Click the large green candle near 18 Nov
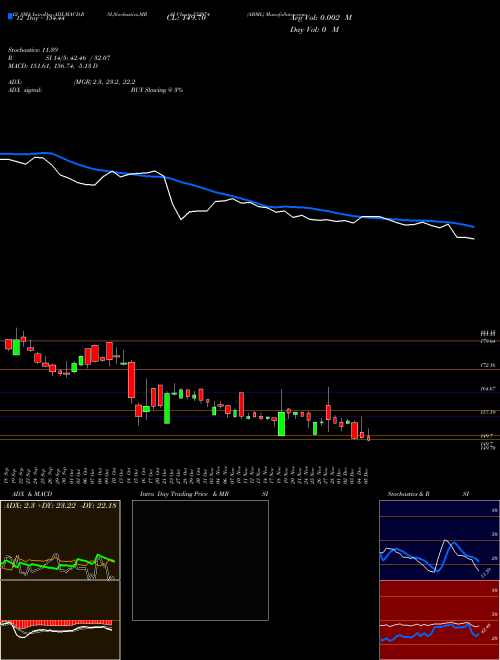500x660 pixels. [281, 424]
